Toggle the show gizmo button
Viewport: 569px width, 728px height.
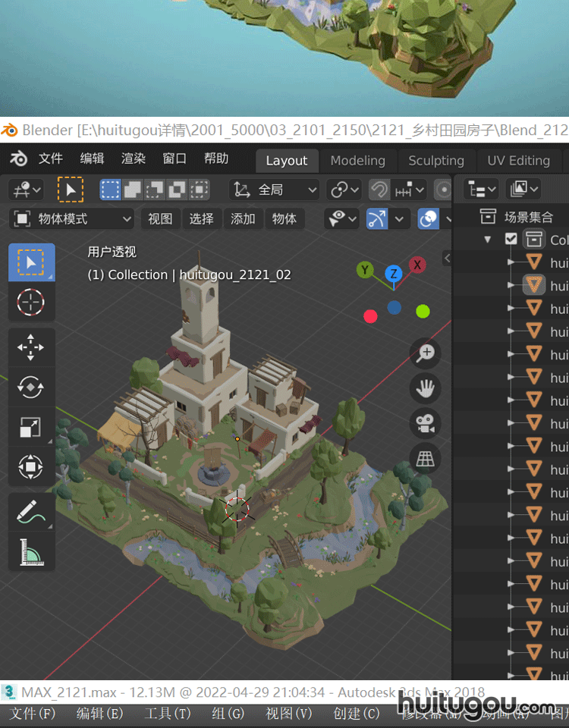pyautogui.click(x=377, y=219)
